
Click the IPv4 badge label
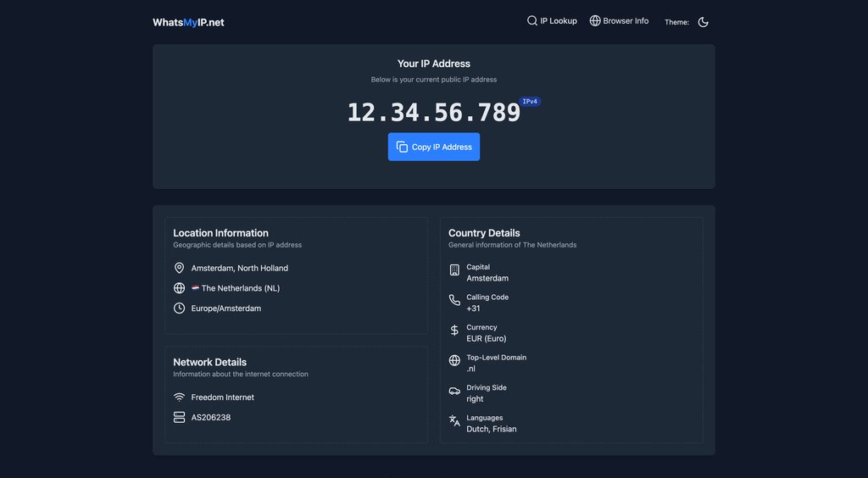[530, 102]
